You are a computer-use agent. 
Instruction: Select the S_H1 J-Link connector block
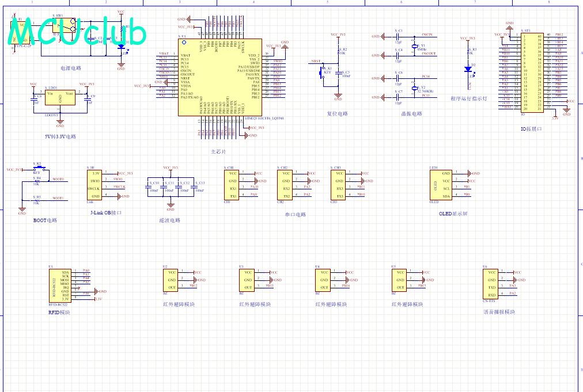94,185
